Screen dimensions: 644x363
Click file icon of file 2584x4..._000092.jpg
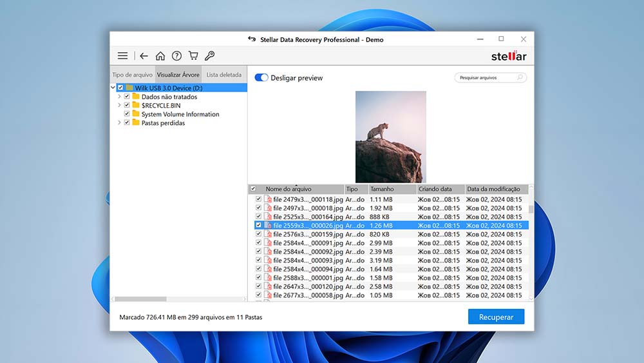[268, 251]
